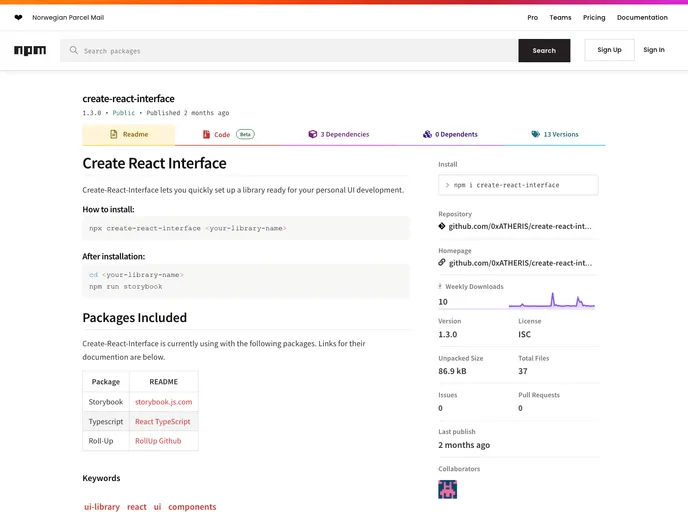This screenshot has height=512, width=688.
Task: Open the Sign In link
Action: coord(654,50)
